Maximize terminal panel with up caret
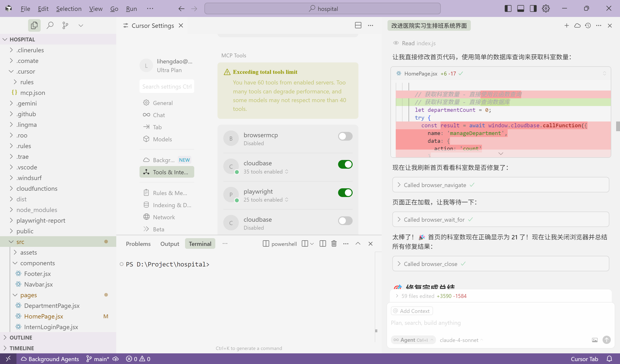Image resolution: width=620 pixels, height=364 pixels. pyautogui.click(x=358, y=243)
